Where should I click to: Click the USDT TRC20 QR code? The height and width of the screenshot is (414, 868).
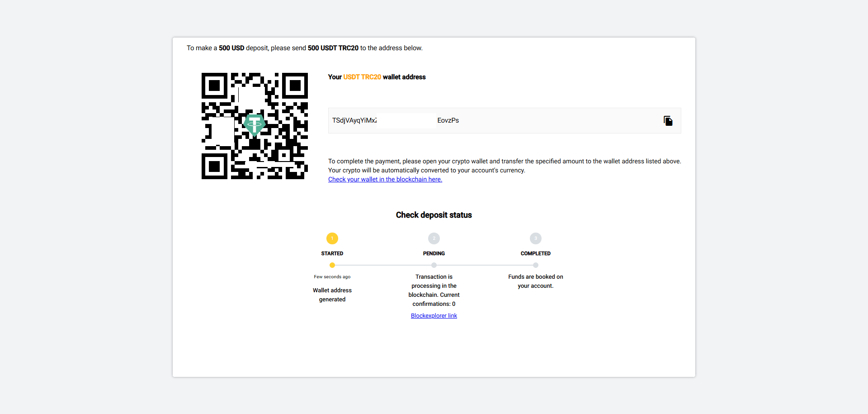(255, 126)
